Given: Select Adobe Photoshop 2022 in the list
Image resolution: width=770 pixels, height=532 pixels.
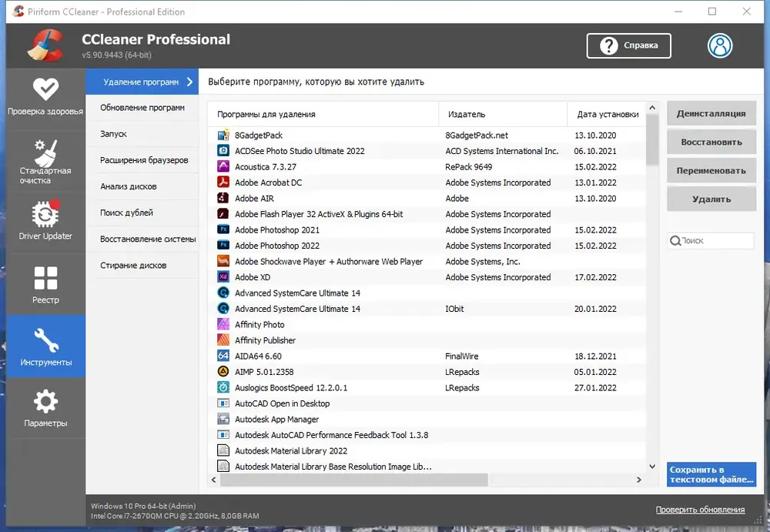Looking at the screenshot, I should (x=277, y=246).
